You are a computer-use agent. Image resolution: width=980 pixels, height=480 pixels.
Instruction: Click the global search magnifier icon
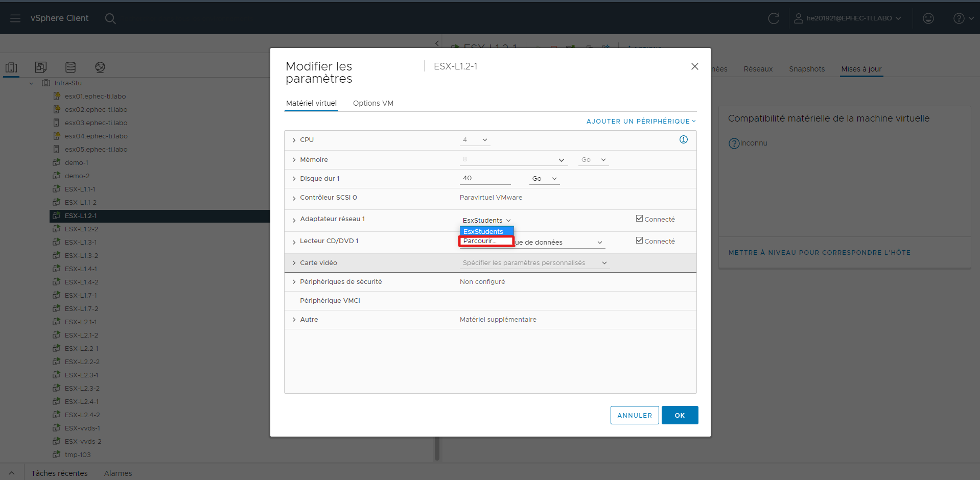(x=110, y=18)
